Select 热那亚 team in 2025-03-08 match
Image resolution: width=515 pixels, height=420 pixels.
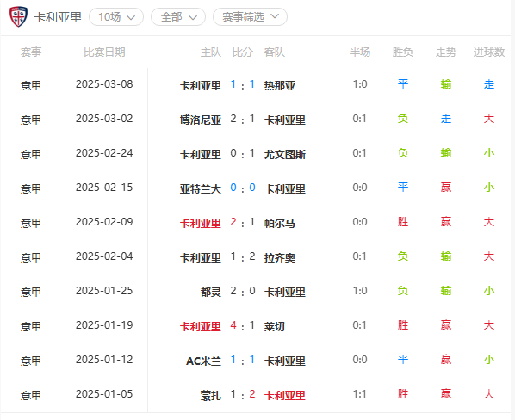click(280, 86)
